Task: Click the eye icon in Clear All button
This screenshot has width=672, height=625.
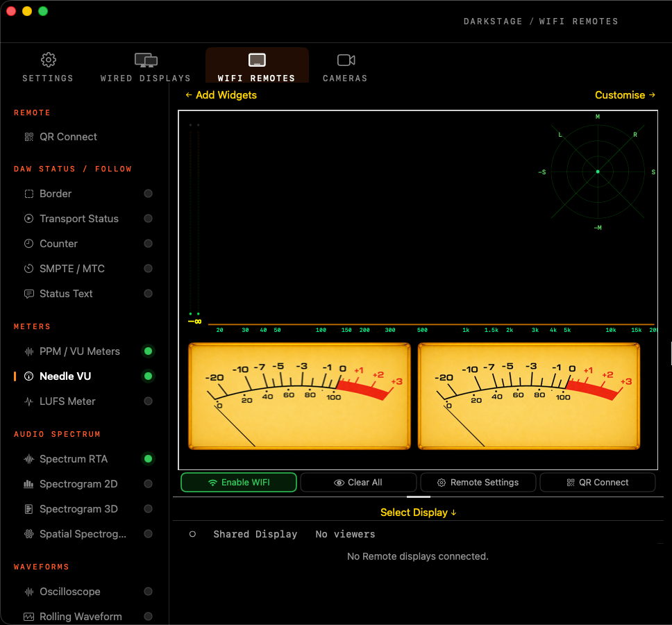Action: pyautogui.click(x=339, y=483)
